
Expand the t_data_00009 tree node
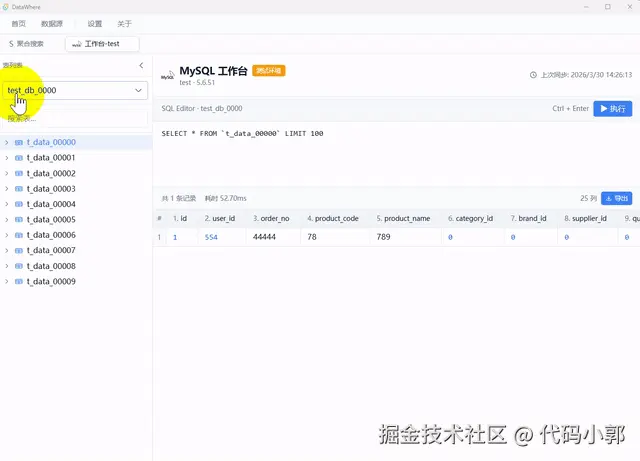[x=7, y=281]
